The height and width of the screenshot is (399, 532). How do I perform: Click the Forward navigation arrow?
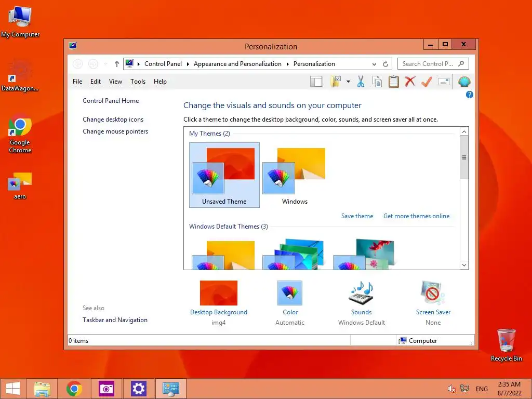click(x=93, y=64)
